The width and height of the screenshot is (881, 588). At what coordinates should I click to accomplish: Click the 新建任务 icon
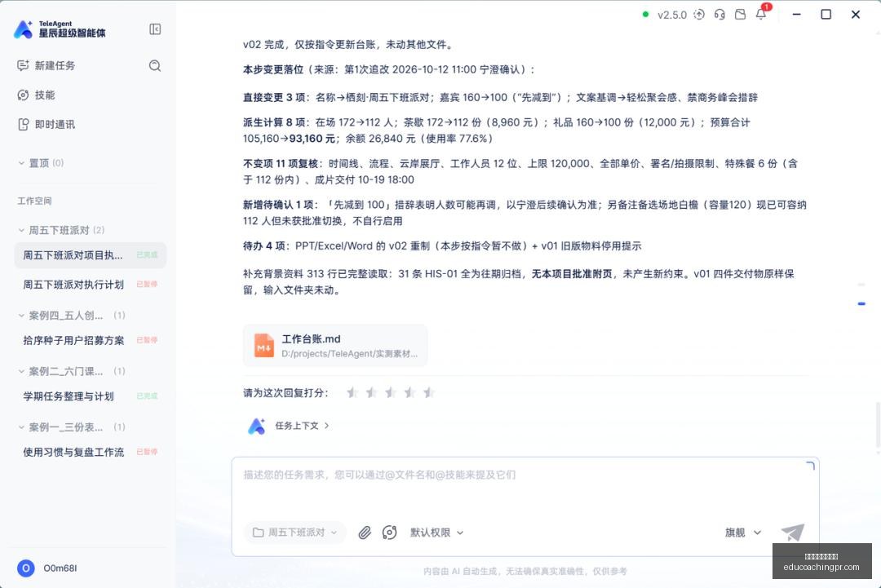pyautogui.click(x=23, y=66)
